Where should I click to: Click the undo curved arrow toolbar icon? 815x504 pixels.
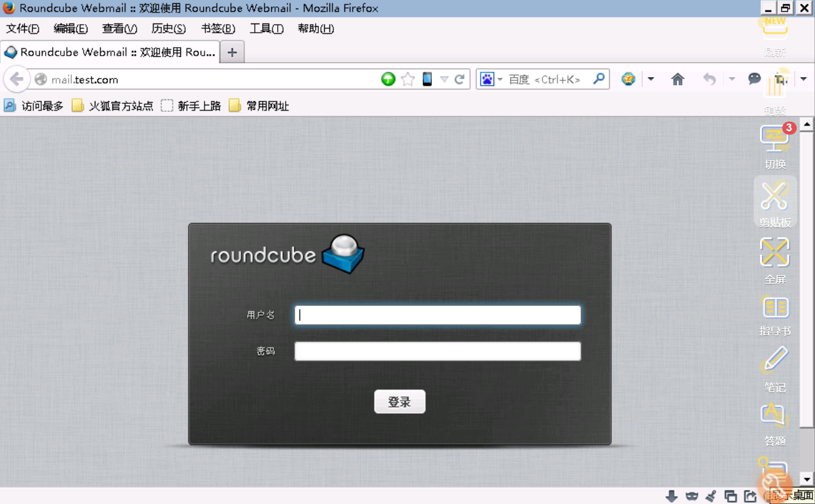coord(709,79)
